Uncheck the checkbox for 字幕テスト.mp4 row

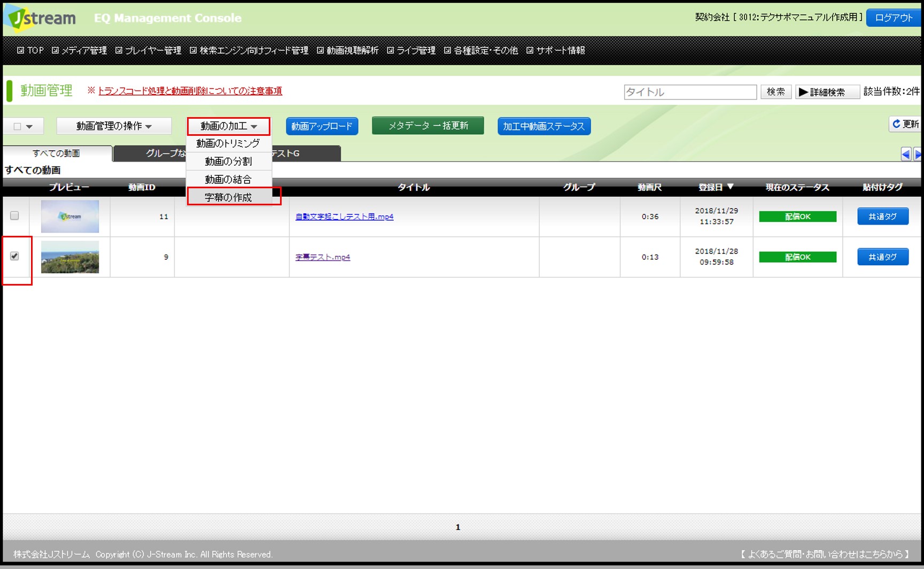14,256
